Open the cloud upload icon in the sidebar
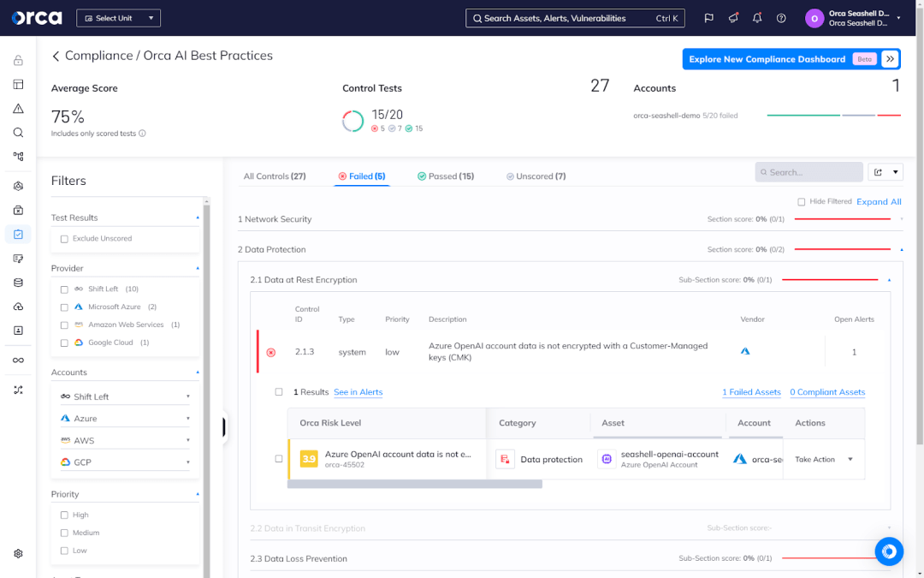 tap(18, 307)
